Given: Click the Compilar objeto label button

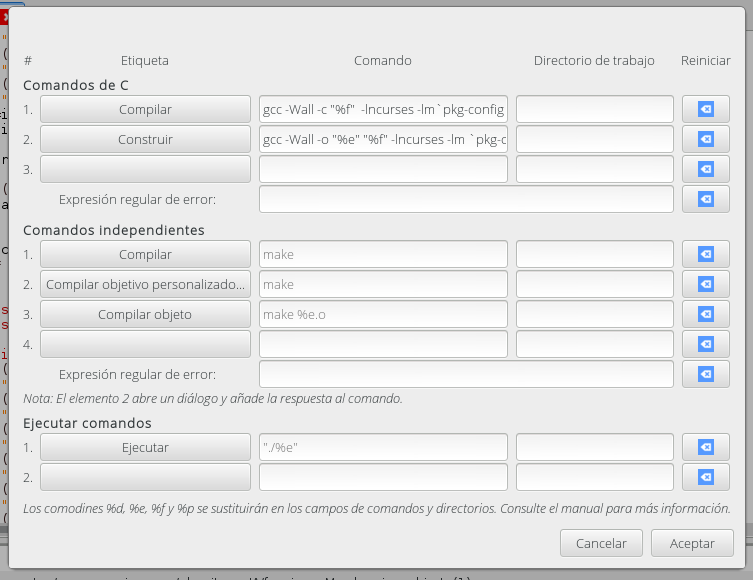Looking at the screenshot, I should 145,314.
